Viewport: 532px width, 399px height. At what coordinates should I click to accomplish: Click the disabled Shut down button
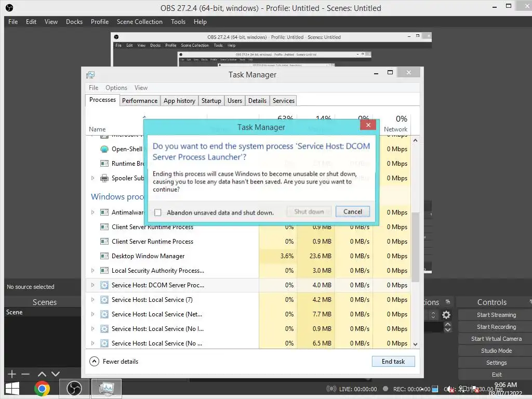[x=309, y=212]
